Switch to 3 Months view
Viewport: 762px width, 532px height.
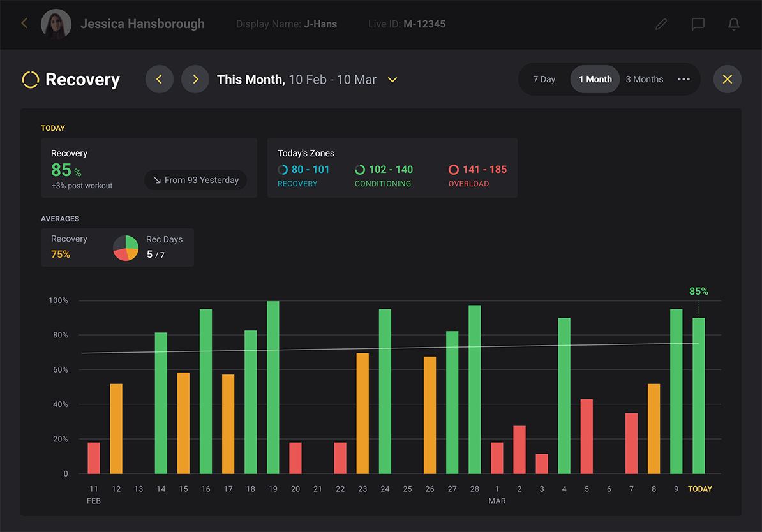(x=644, y=80)
